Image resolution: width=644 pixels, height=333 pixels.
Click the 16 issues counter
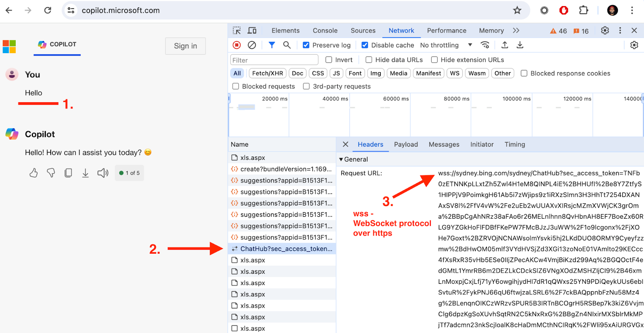coord(581,31)
